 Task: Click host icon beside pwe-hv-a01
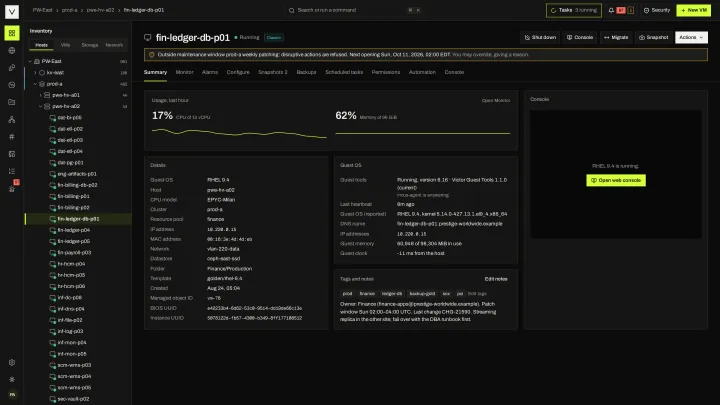pos(47,95)
